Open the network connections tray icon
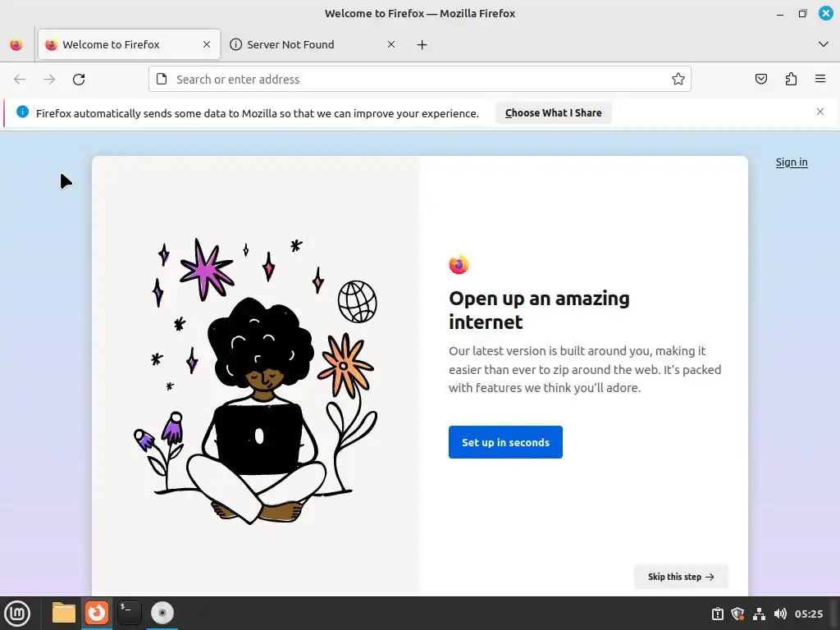 pos(759,614)
